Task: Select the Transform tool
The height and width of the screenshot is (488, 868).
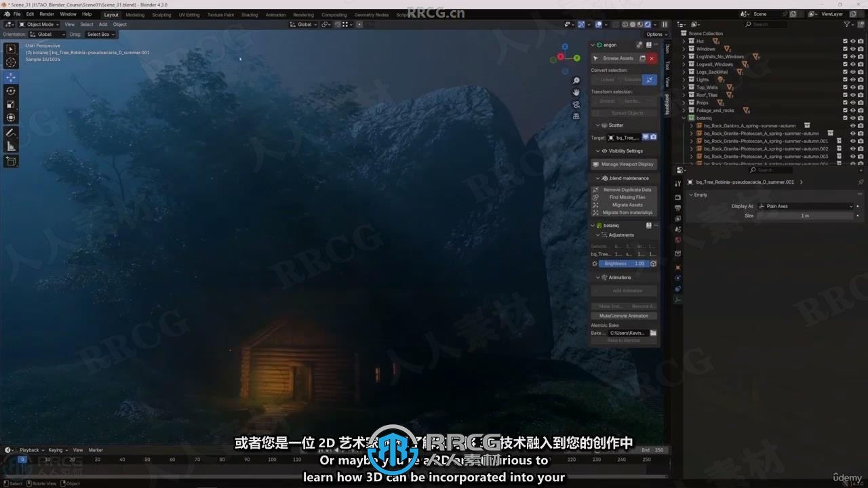Action: click(11, 118)
